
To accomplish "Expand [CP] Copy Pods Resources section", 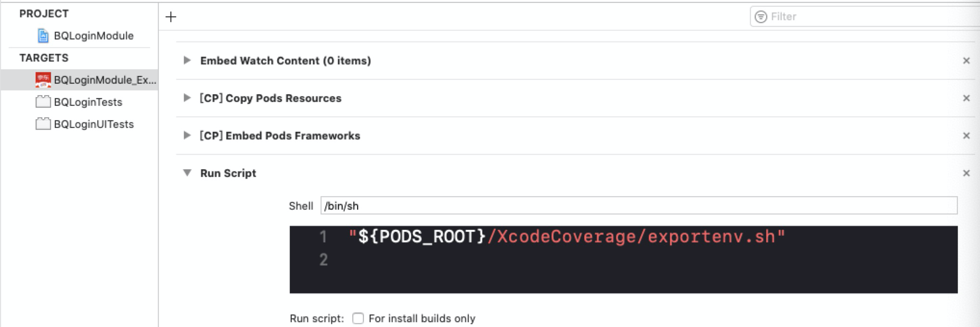I will click(187, 98).
